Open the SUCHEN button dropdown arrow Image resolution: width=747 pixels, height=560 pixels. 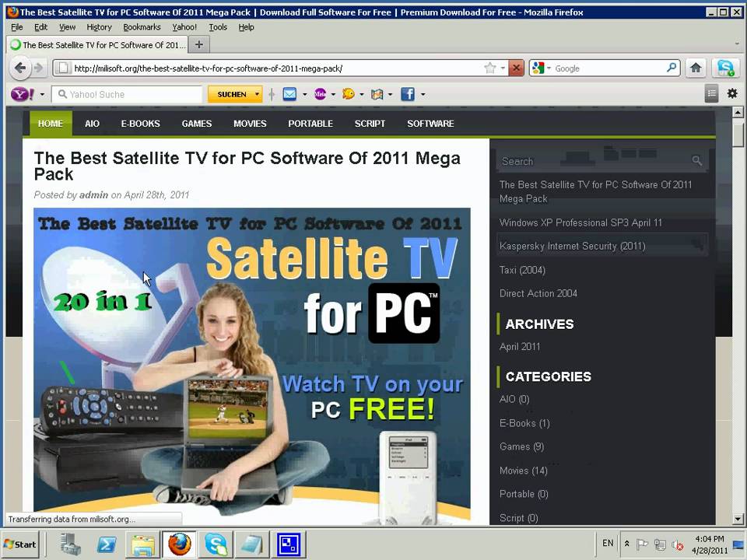click(257, 94)
